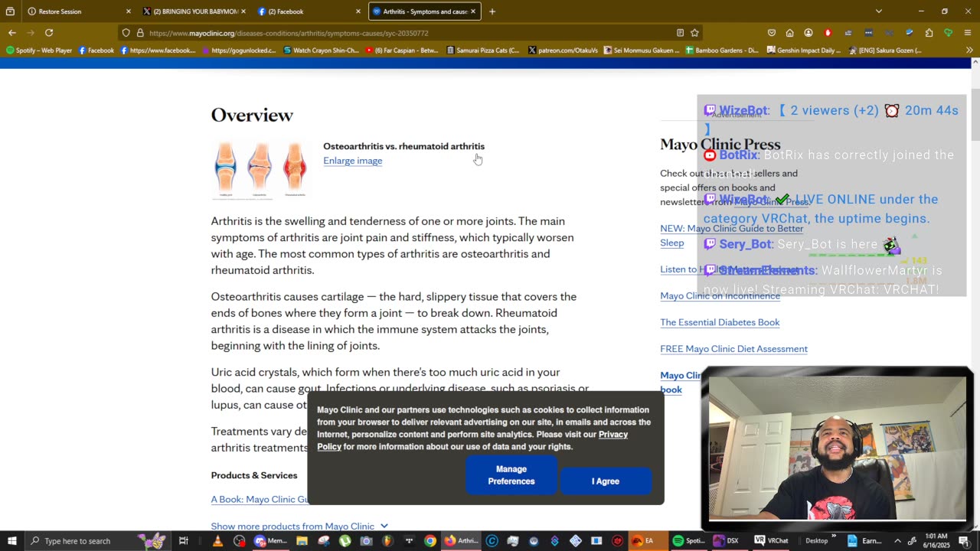
Task: Expand Show more products from Mayo Clinic
Action: tap(299, 527)
